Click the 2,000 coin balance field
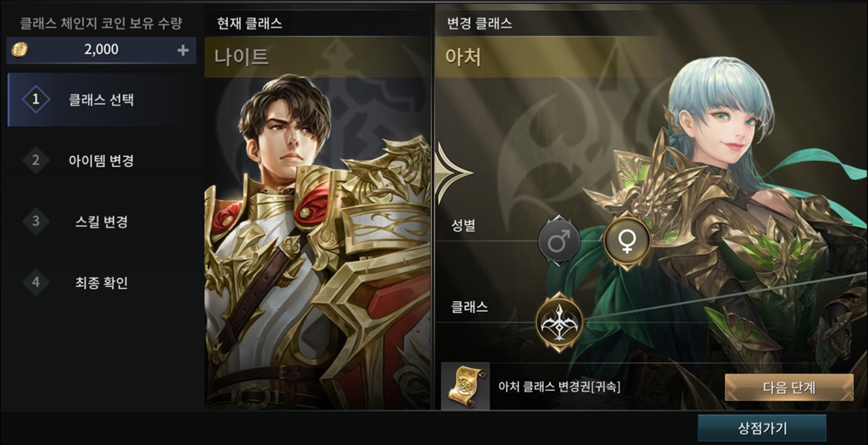The width and height of the screenshot is (868, 445). 102,50
